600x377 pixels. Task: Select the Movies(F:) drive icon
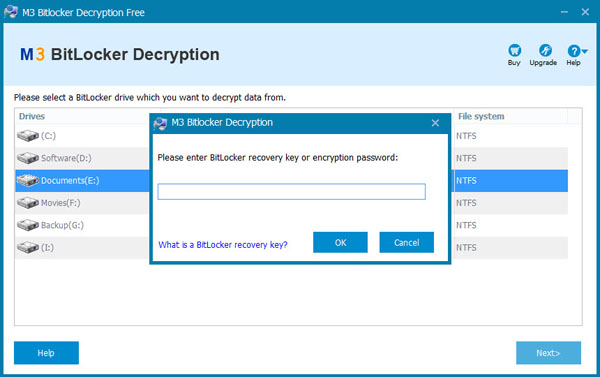[28, 202]
